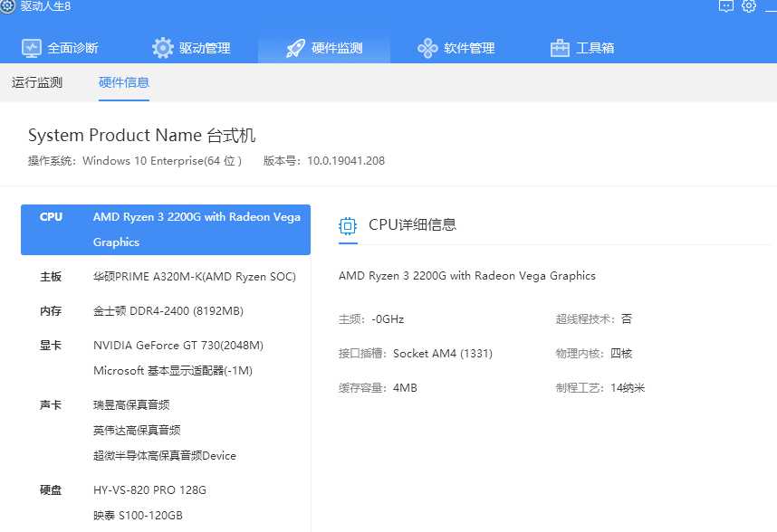Click the 驱动人生8 app logo icon

pos(7,6)
